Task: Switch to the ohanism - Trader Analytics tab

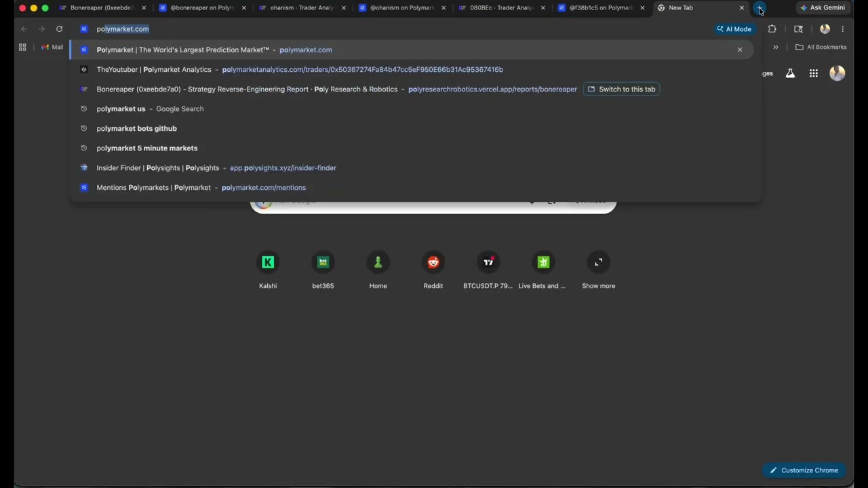Action: pos(301,8)
